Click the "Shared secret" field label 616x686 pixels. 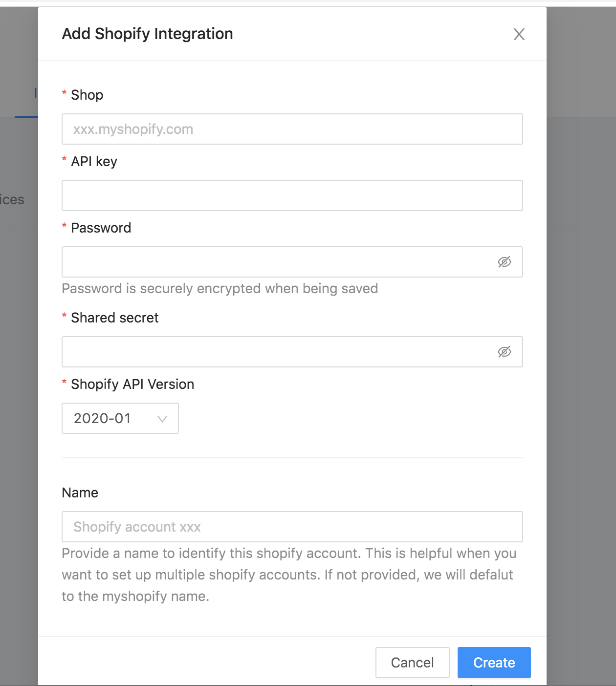tap(115, 318)
